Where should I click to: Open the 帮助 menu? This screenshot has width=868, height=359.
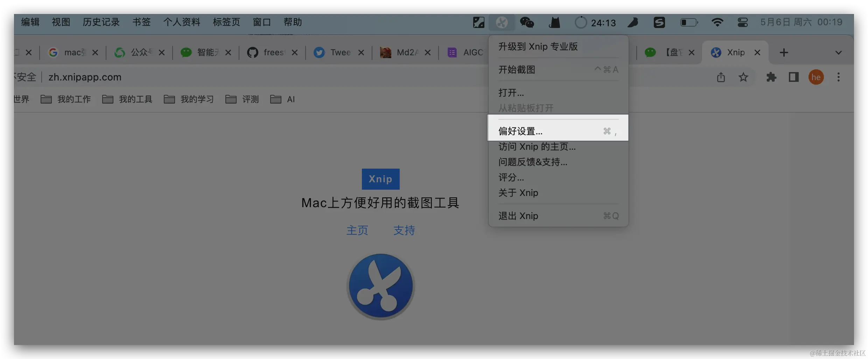(x=293, y=22)
